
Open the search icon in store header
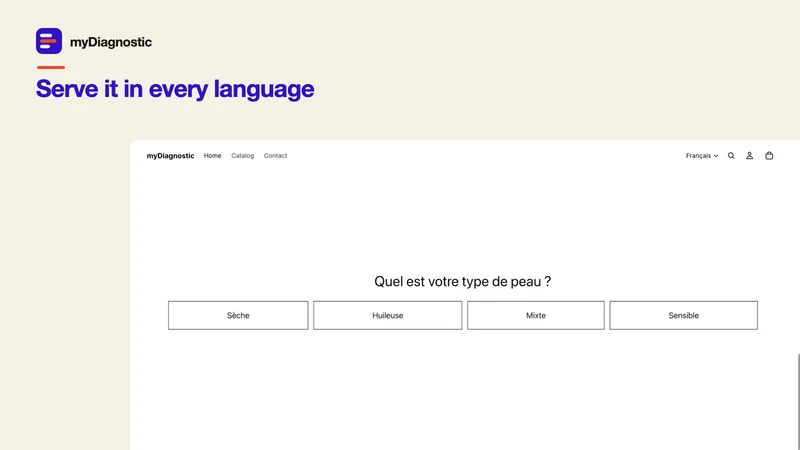[731, 156]
